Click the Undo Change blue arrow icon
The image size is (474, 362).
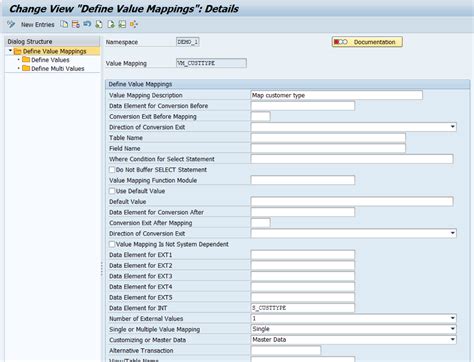[x=87, y=24]
